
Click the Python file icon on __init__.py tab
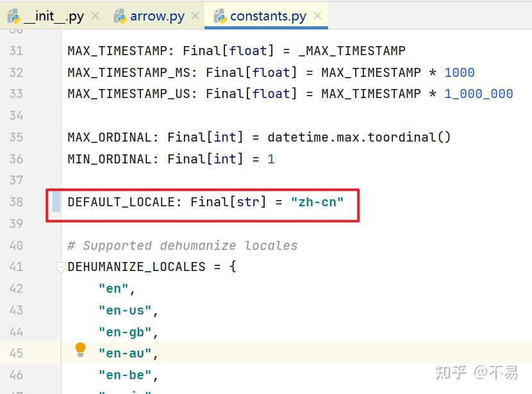click(14, 16)
